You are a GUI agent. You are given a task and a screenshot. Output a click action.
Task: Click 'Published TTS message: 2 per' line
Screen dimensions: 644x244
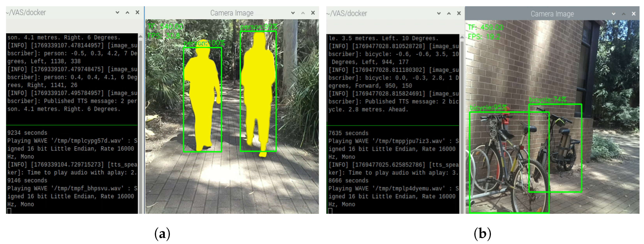72,101
